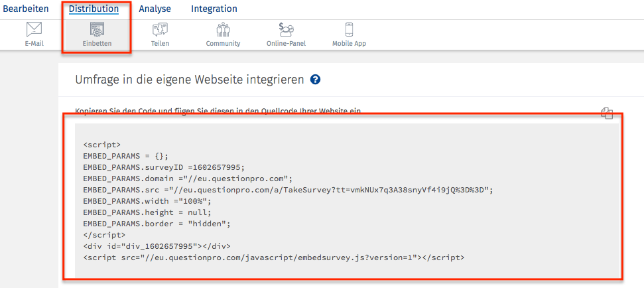Click the 'EMBED_PARAMS = {};' line

pos(125,156)
